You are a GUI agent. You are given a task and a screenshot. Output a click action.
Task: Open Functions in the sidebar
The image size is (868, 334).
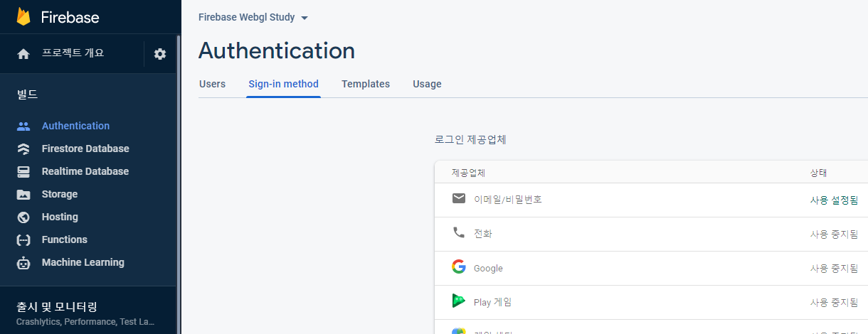point(65,239)
